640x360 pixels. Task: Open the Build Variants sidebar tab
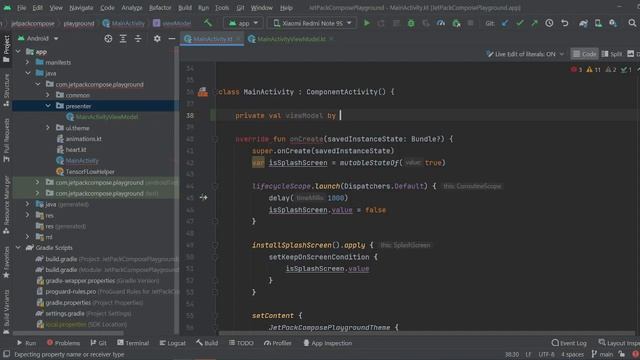pos(6,312)
